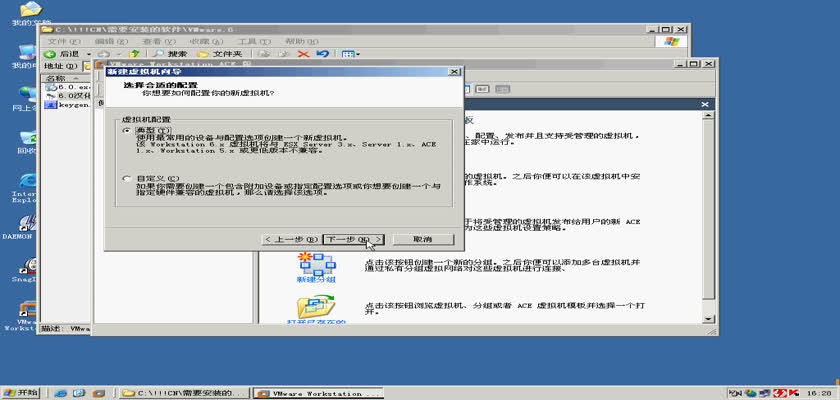Switch to Explorer folder taskbar button

point(185,393)
